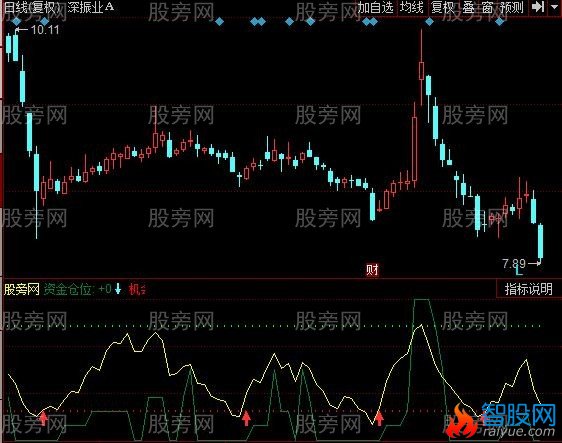Click the stock name 深振业A
This screenshot has width=562, height=443.
91,7
